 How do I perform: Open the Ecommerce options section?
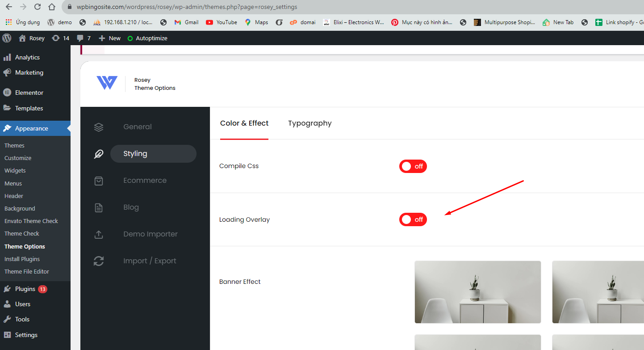(x=145, y=181)
